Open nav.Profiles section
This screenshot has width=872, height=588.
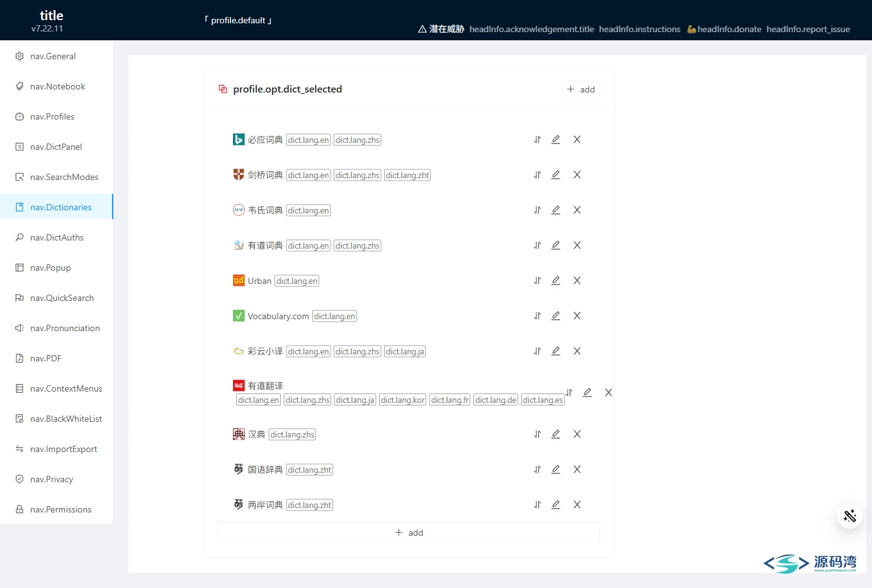56,116
